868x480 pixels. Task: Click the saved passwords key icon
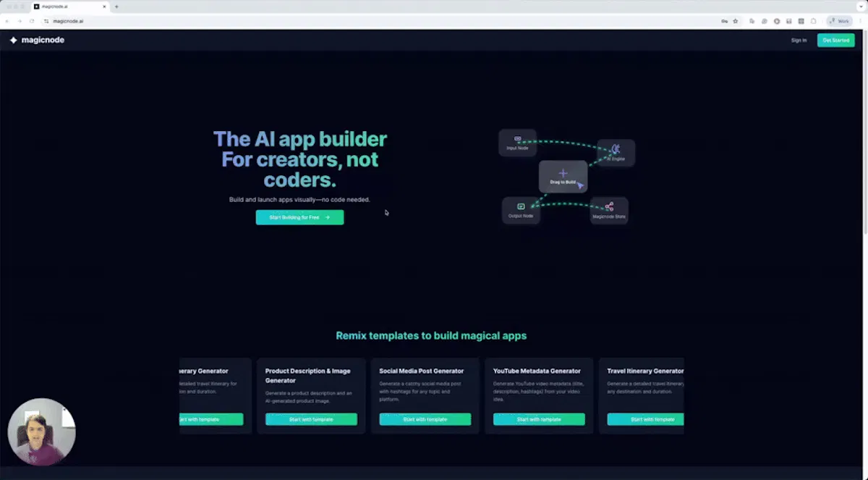pyautogui.click(x=725, y=21)
